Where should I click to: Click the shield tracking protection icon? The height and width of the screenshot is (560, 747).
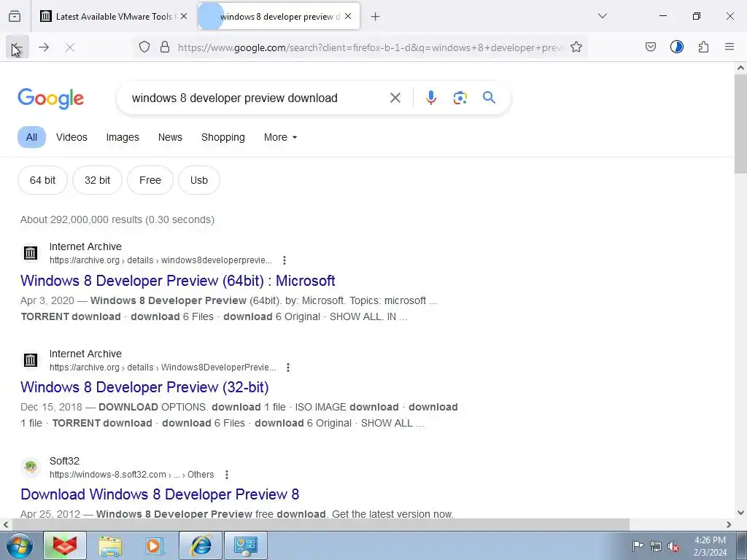(144, 47)
